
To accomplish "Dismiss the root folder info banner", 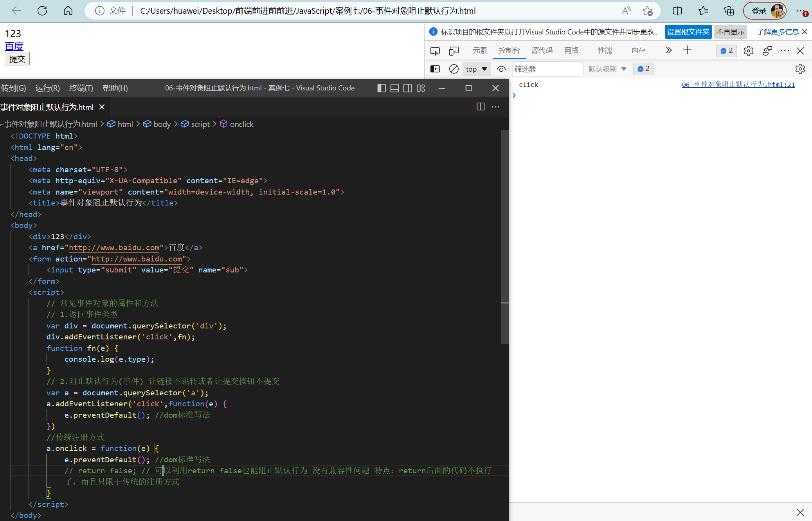I will click(805, 32).
